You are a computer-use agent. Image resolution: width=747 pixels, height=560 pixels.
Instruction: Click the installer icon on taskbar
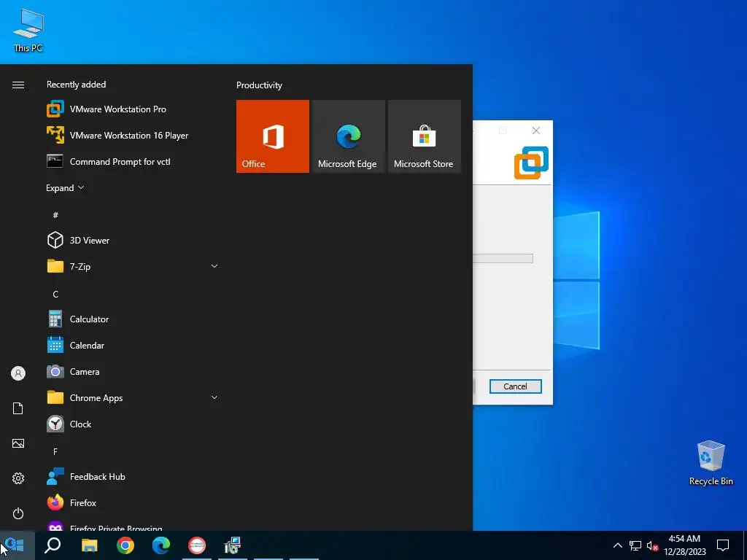pos(233,545)
